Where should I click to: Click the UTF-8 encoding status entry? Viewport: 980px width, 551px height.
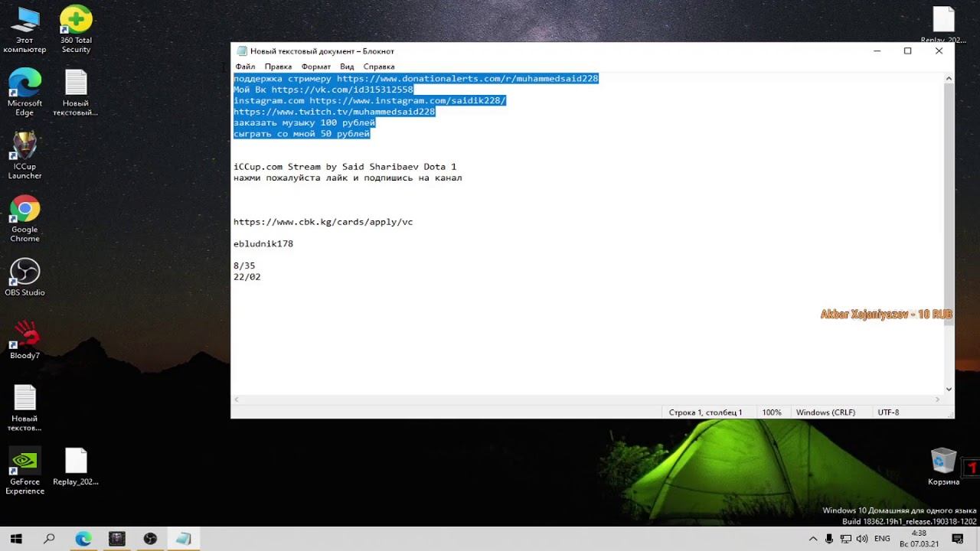(888, 412)
